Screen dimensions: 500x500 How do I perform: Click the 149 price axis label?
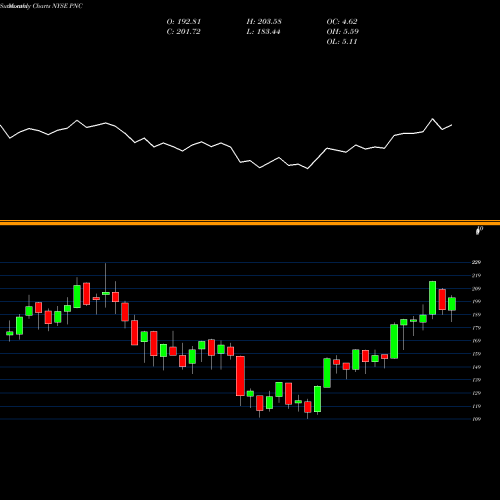476,367
